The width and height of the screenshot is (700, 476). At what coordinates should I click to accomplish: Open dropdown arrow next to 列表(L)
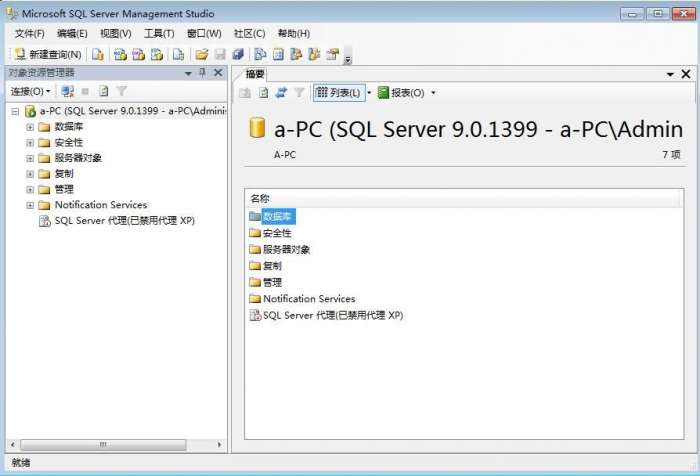click(x=369, y=93)
